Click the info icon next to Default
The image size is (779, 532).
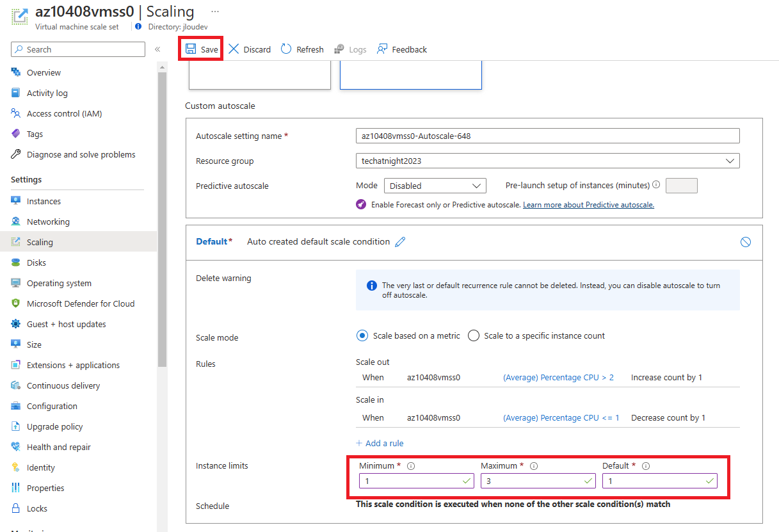coord(646,466)
